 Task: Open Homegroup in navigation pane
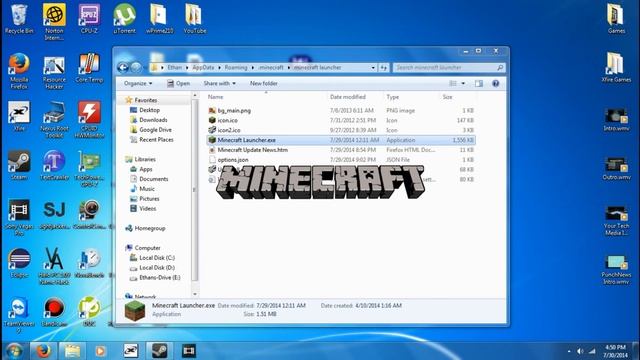point(145,228)
